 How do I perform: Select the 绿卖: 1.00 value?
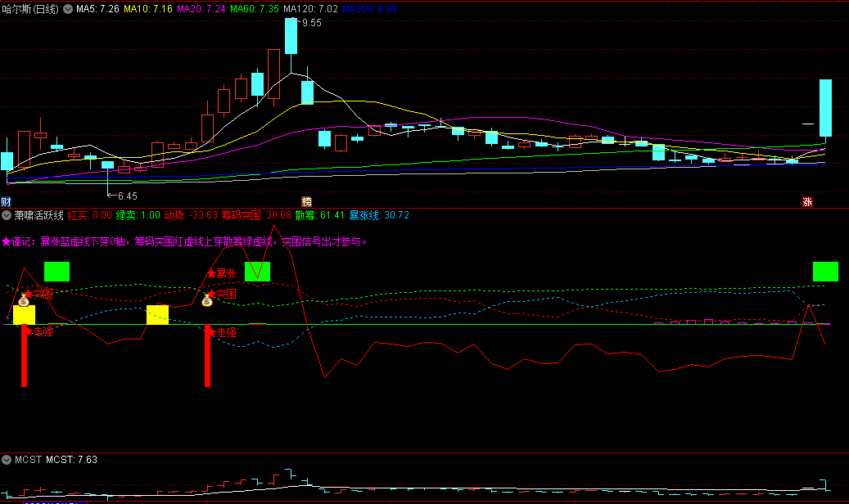click(138, 215)
